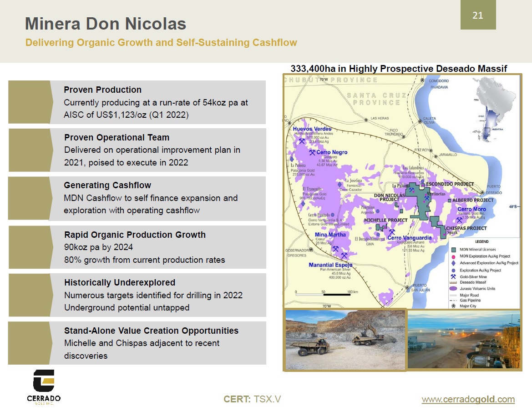Click the "Minera Don Nicolas" slide title
Image resolution: width=532 pixels, height=411 pixels.
click(x=106, y=24)
